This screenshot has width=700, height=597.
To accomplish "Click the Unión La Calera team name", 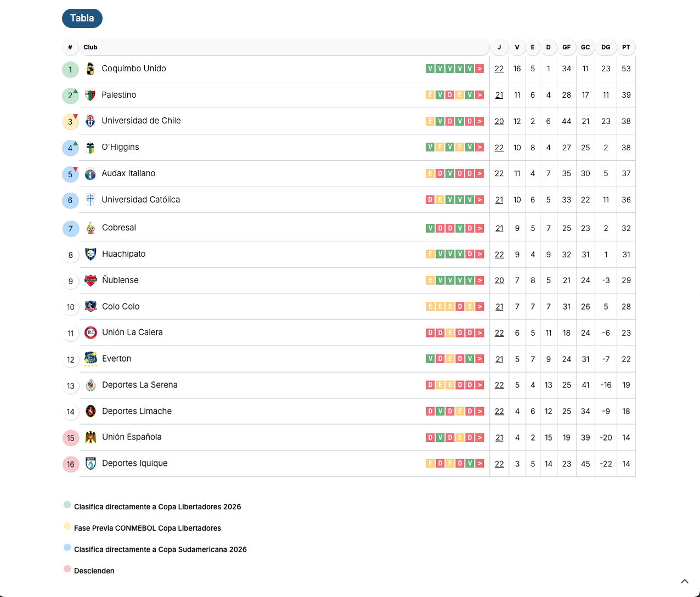I will [132, 333].
